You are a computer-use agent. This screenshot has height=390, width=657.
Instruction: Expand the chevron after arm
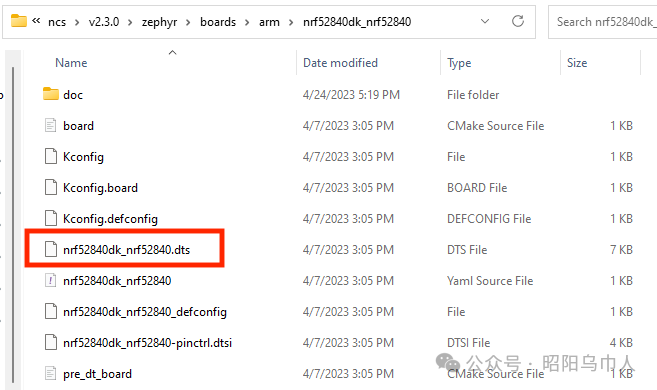pyautogui.click(x=291, y=22)
